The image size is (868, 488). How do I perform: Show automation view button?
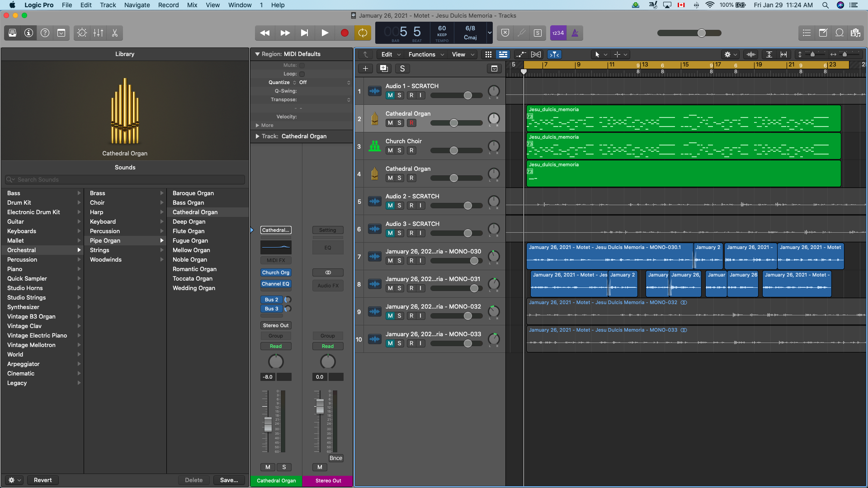521,54
